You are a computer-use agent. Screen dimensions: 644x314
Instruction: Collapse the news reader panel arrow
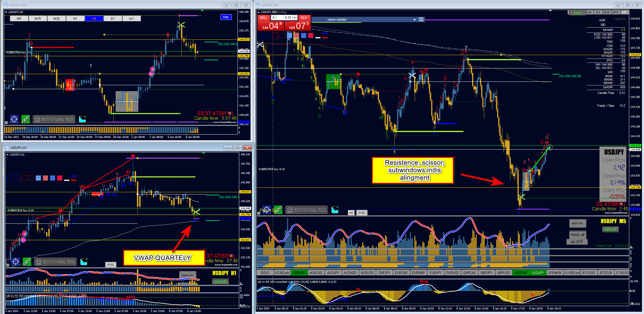[414, 19]
